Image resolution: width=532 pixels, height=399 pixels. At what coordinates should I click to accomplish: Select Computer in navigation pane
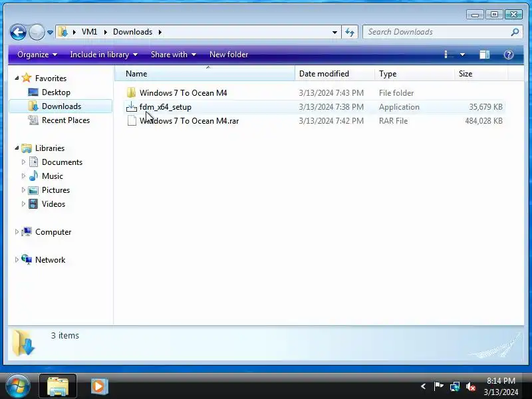click(53, 231)
